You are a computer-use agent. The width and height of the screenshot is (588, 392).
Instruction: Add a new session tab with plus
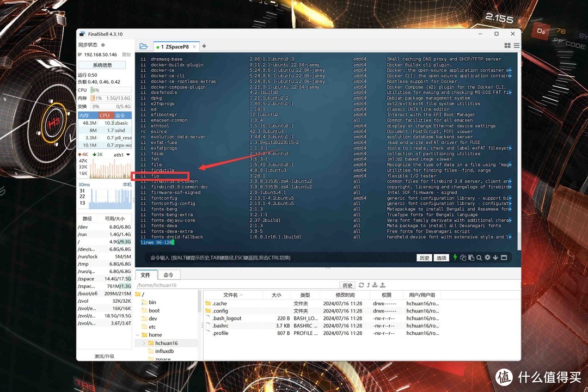[204, 46]
